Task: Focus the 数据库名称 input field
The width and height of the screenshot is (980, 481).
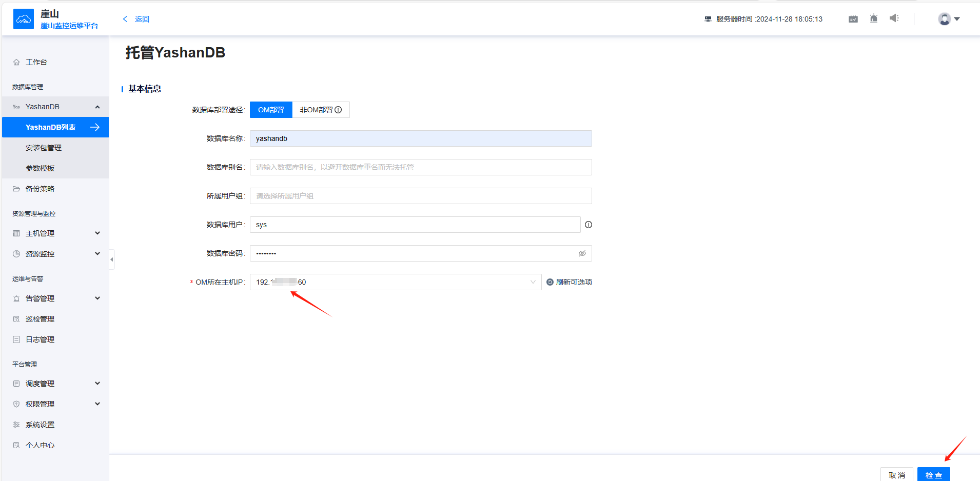Action: 421,138
